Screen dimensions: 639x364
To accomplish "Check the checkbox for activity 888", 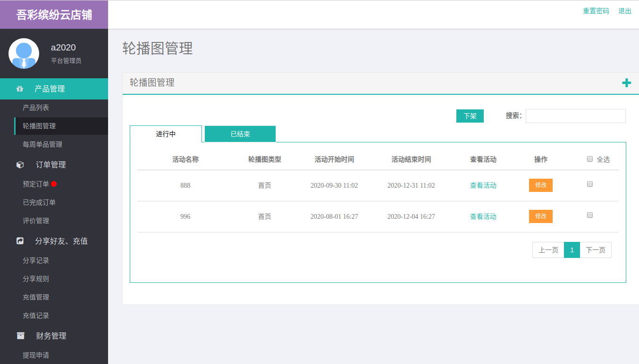I will [x=590, y=184].
